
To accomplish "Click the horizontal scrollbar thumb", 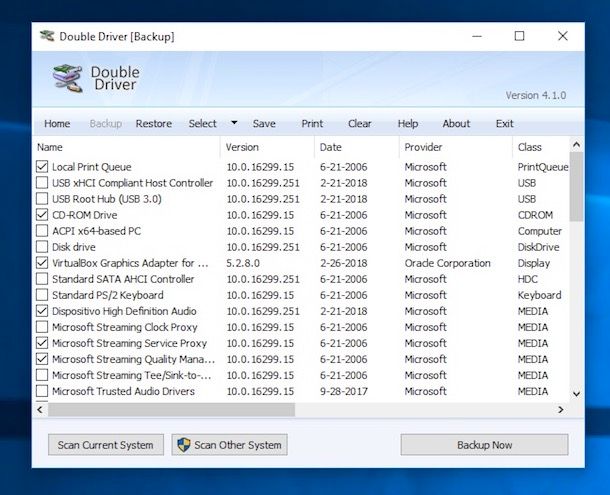I will 171,409.
